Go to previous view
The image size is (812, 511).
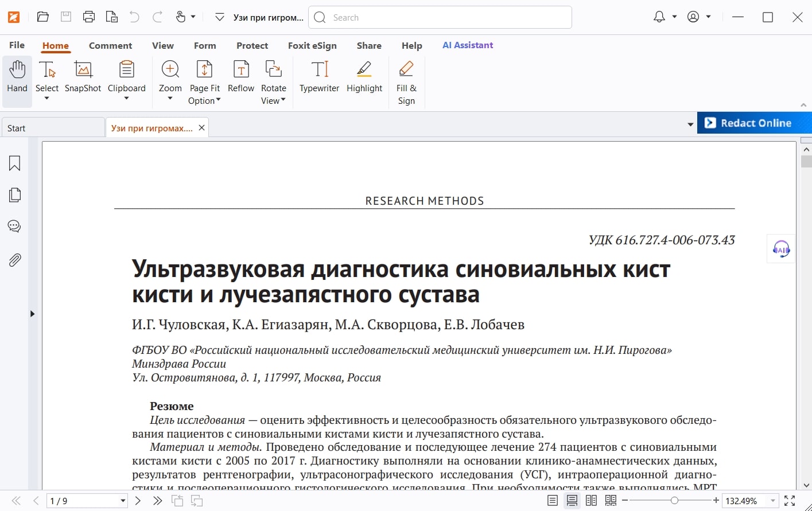(178, 501)
